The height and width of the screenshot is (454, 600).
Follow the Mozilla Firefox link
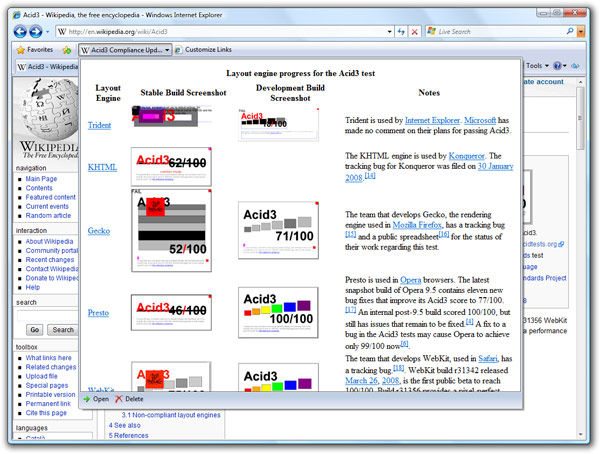tap(417, 225)
